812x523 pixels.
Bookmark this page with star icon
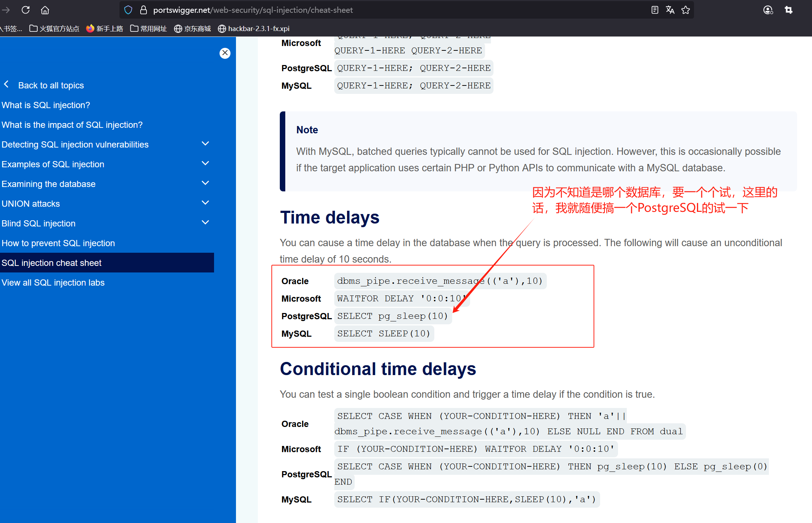(686, 10)
